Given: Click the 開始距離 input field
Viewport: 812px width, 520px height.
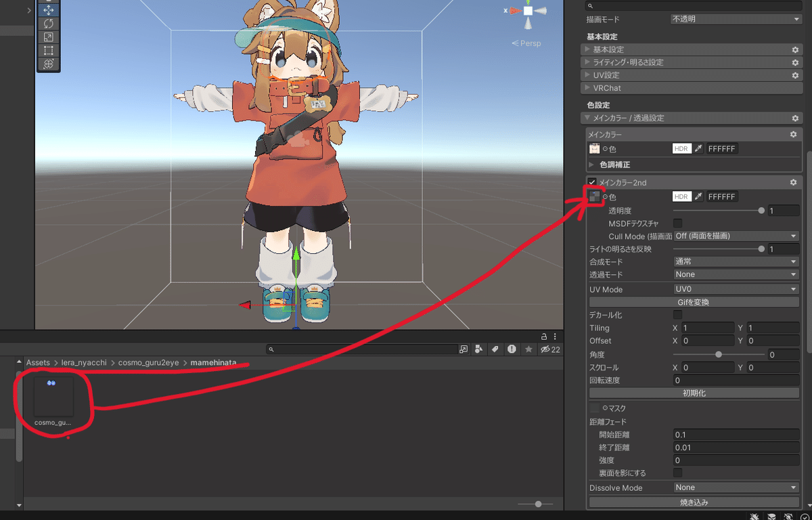Looking at the screenshot, I should [736, 435].
